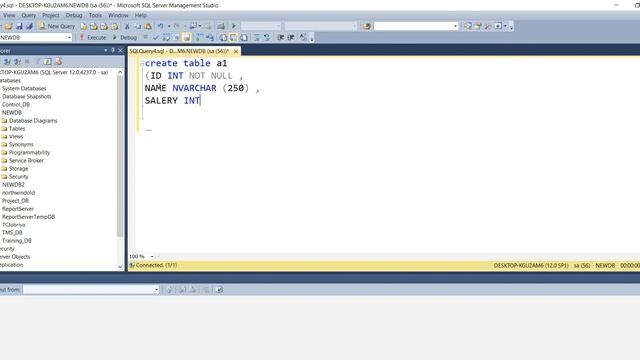The height and width of the screenshot is (360, 640).
Task: Open Object Explorer window position dropdown
Action: click(x=105, y=50)
